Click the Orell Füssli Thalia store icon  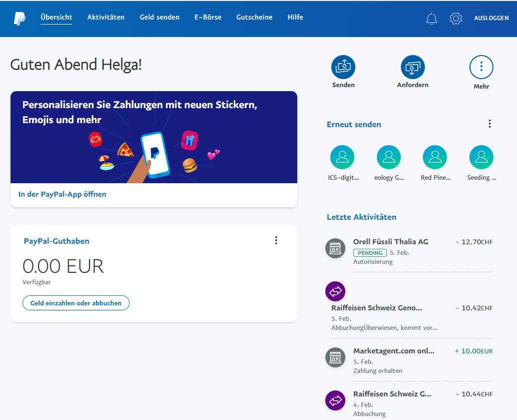pyautogui.click(x=335, y=248)
